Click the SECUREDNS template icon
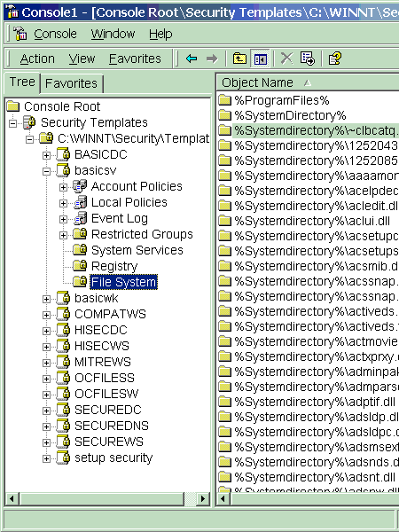The image size is (399, 532). point(64,426)
